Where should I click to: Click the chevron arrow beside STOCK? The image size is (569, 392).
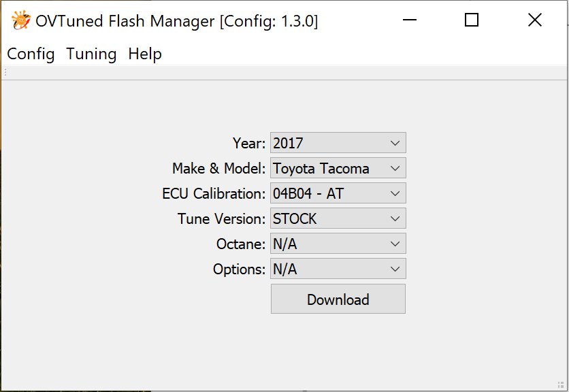[x=395, y=219]
